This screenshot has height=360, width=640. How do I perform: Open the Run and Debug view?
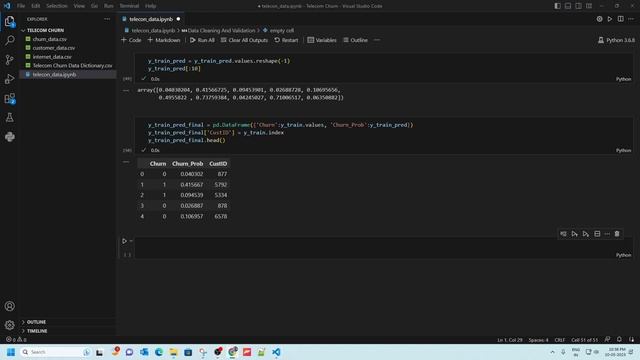[x=9, y=79]
